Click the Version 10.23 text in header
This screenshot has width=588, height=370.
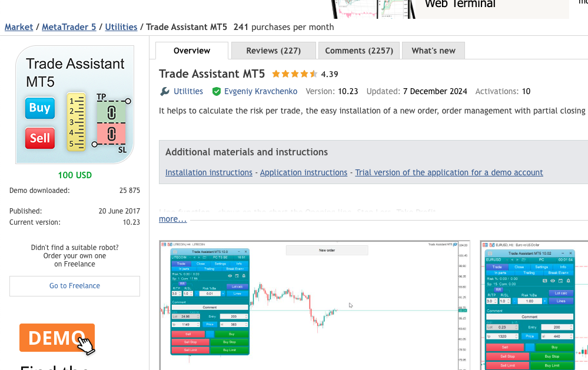pos(332,91)
